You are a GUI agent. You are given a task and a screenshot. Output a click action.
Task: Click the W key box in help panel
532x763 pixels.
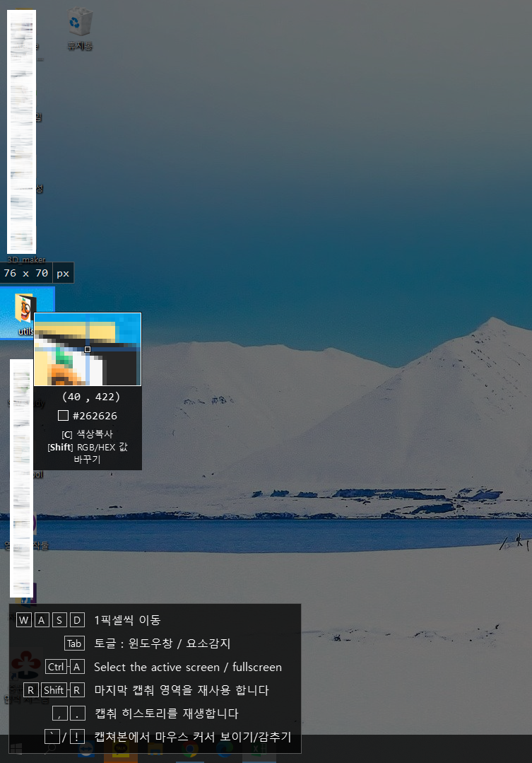coord(24,620)
